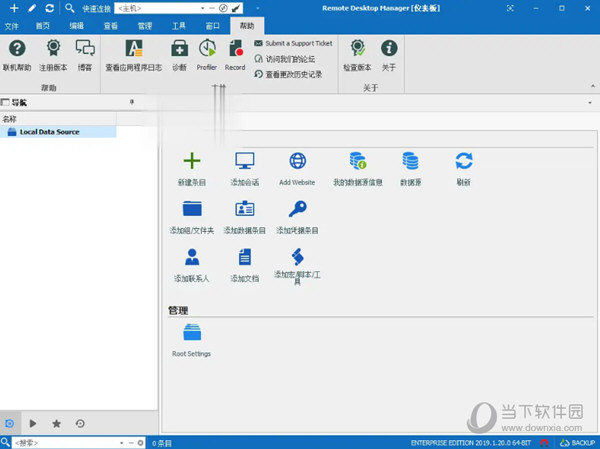Select the play tab at navigation bottom
This screenshot has height=449, width=600.
pyautogui.click(x=33, y=423)
